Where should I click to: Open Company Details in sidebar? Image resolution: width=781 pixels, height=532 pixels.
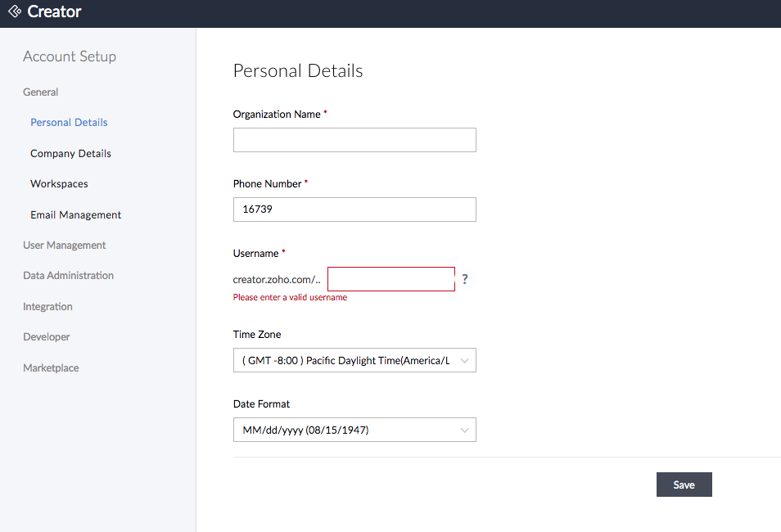pos(70,154)
